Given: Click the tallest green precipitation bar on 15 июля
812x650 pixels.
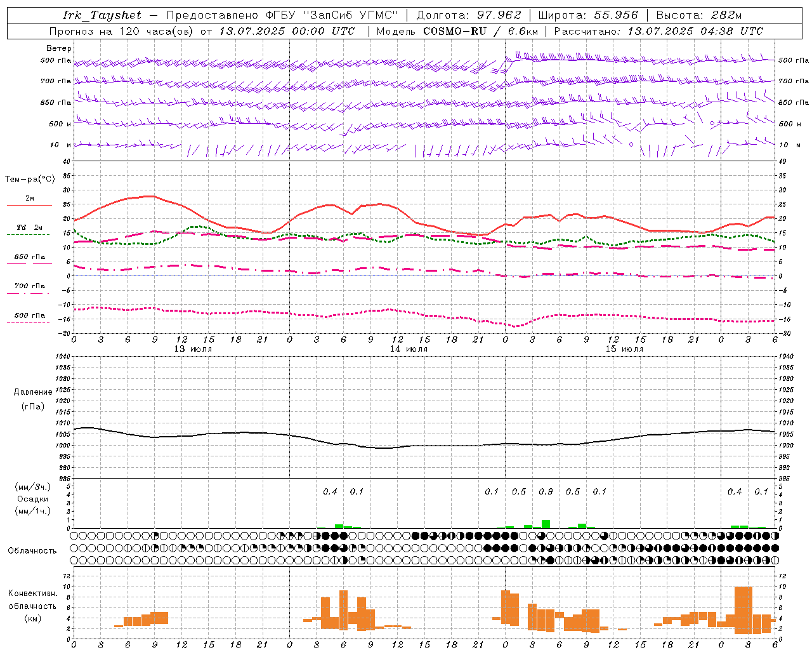Looking at the screenshot, I should click(546, 524).
